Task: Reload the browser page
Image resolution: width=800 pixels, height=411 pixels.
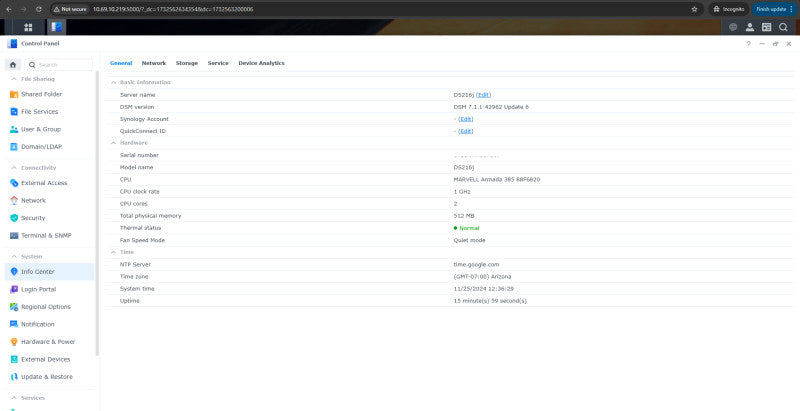Action: (39, 9)
